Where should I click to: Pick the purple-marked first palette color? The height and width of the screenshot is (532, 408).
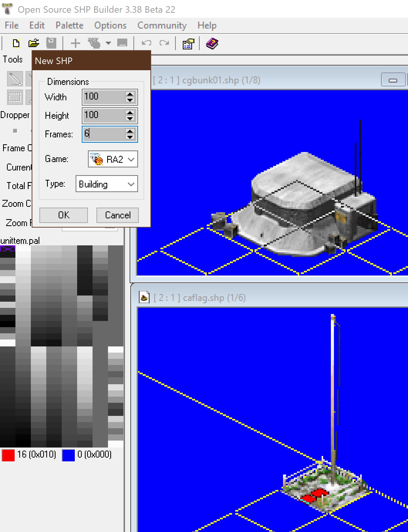pos(8,249)
